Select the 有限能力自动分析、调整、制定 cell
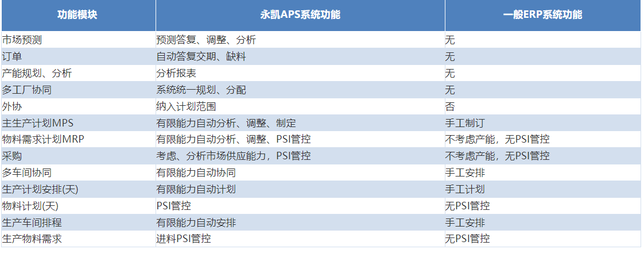The image size is (644, 253). pos(300,123)
